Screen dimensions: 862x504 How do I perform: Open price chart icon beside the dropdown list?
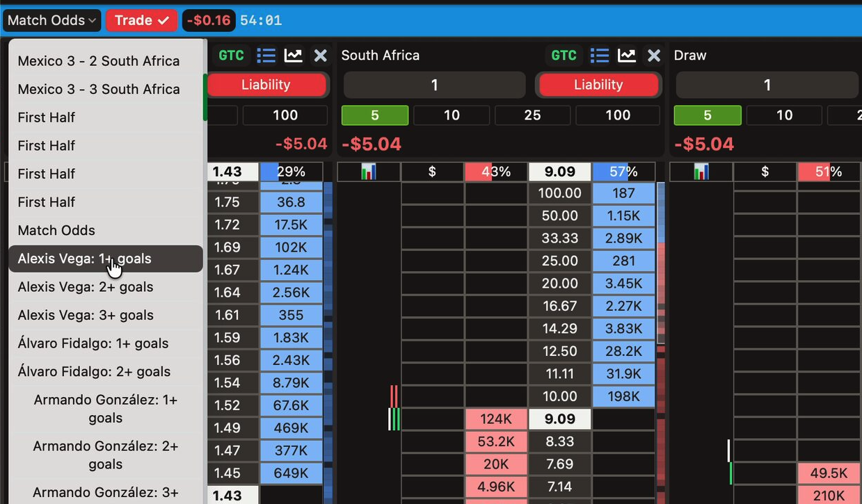[x=294, y=56]
